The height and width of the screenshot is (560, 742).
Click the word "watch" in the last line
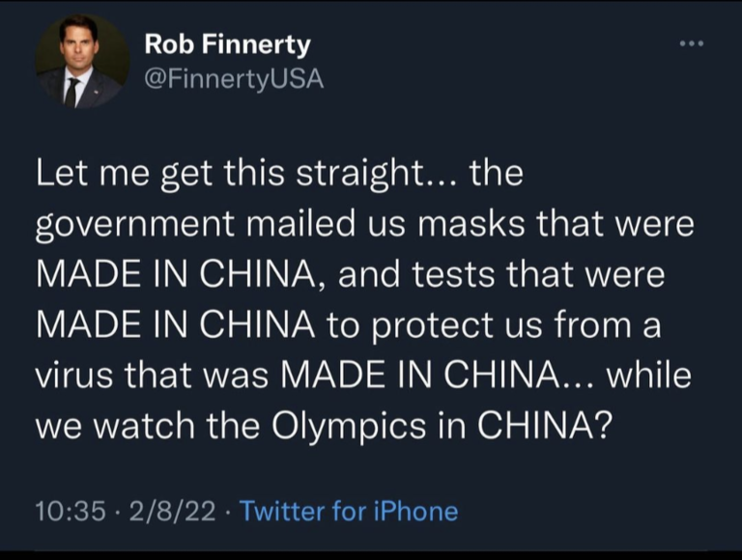click(143, 425)
